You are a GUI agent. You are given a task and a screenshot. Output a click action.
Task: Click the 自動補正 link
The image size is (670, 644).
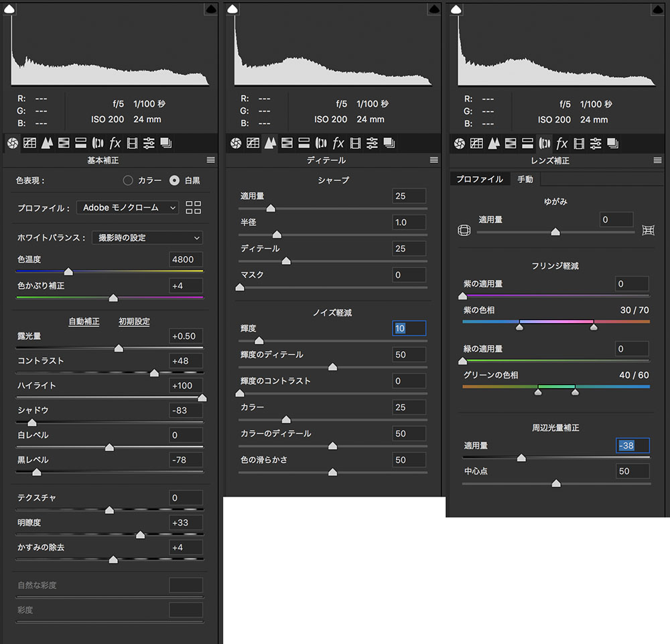pos(84,322)
